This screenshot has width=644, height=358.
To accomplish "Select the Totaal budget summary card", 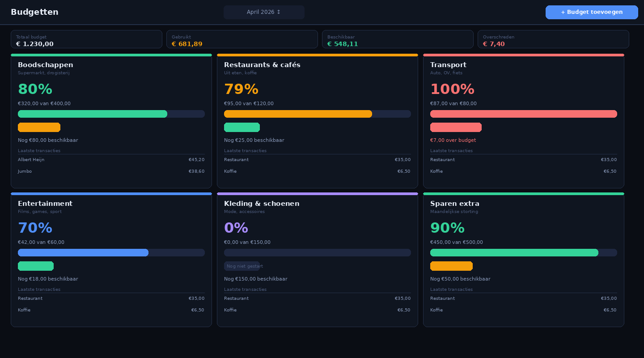I will [86, 39].
